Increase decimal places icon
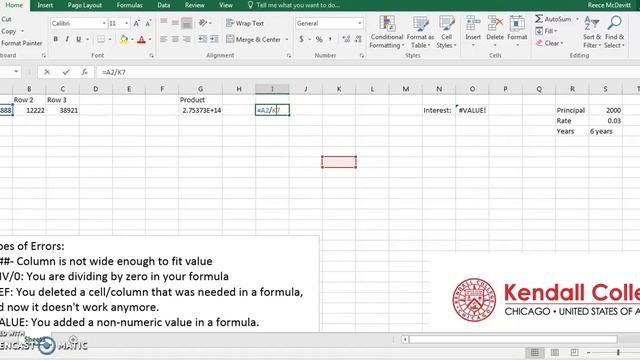This screenshot has height=360, width=640. click(x=346, y=39)
